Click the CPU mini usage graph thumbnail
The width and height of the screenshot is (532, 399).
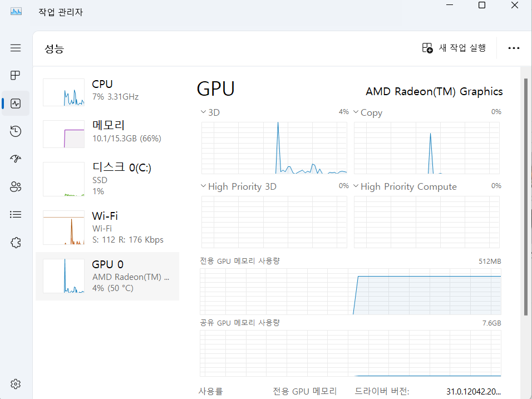64,92
